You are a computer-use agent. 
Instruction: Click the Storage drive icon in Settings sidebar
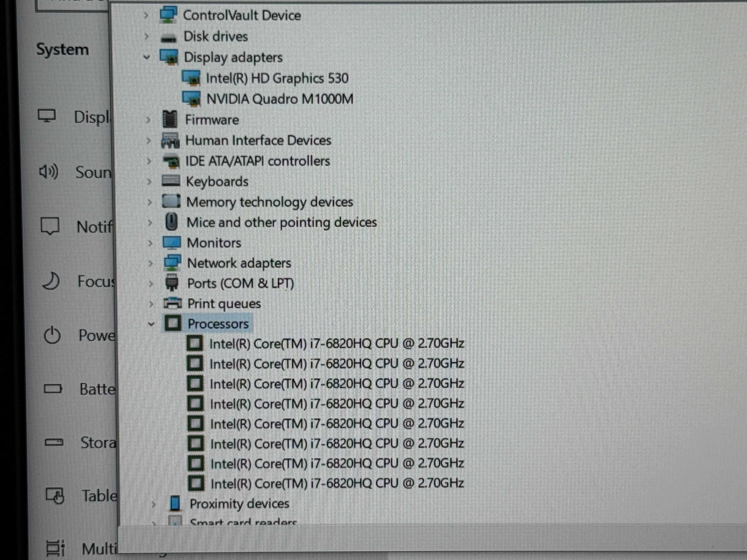pos(54,442)
